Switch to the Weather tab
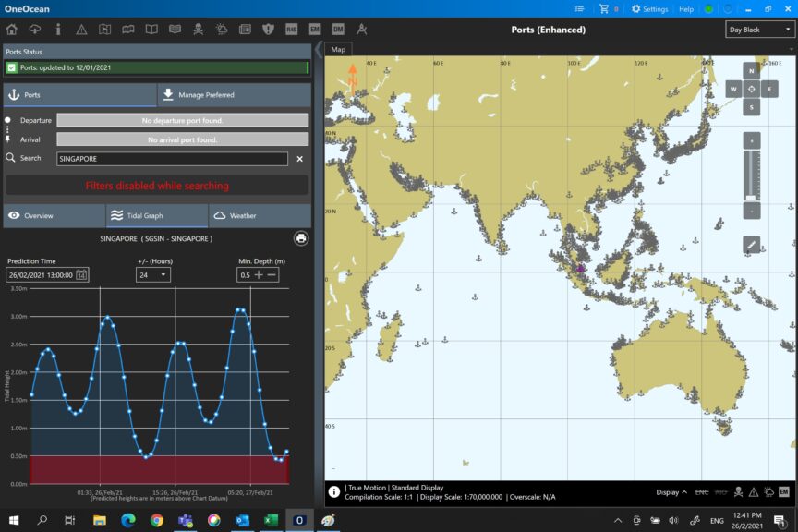This screenshot has height=532, width=798. pos(260,215)
